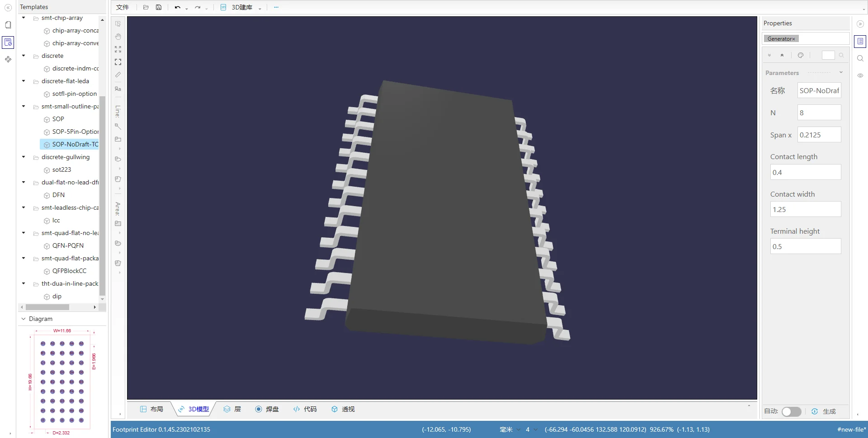Click the Templates icon in the left sidebar
This screenshot has height=438, width=868.
[x=8, y=42]
